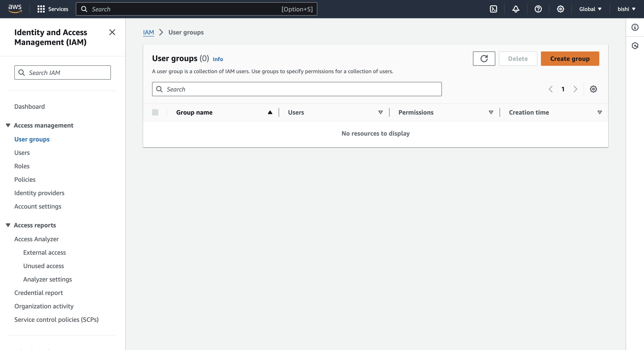Viewport: 644px width, 350px height.
Task: Click the AWS services grid icon
Action: point(42,9)
